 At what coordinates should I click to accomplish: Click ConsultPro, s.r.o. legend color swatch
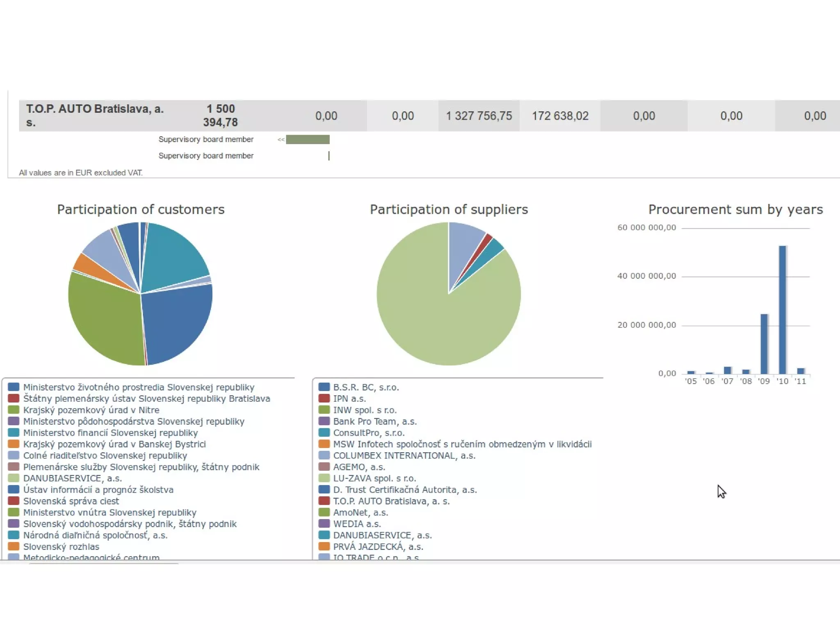coord(324,433)
